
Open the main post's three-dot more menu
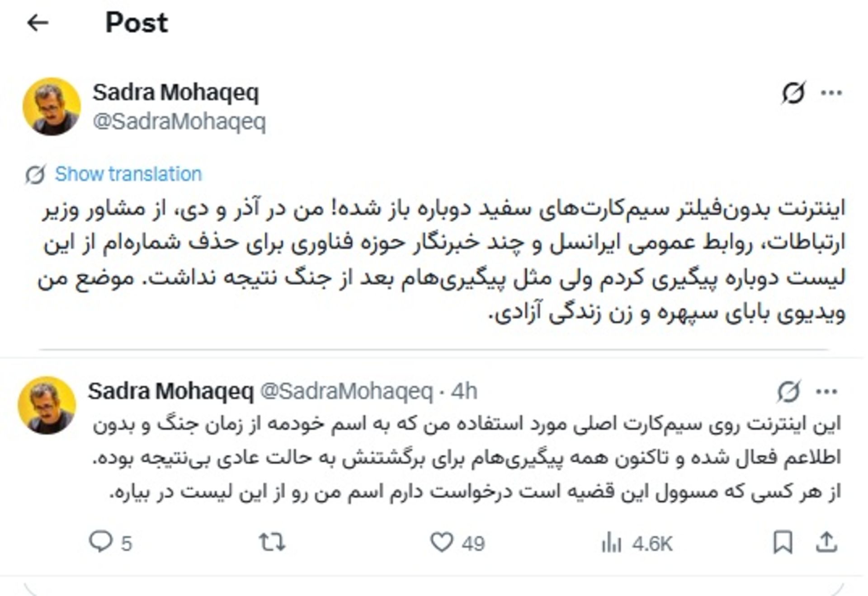coord(831,93)
